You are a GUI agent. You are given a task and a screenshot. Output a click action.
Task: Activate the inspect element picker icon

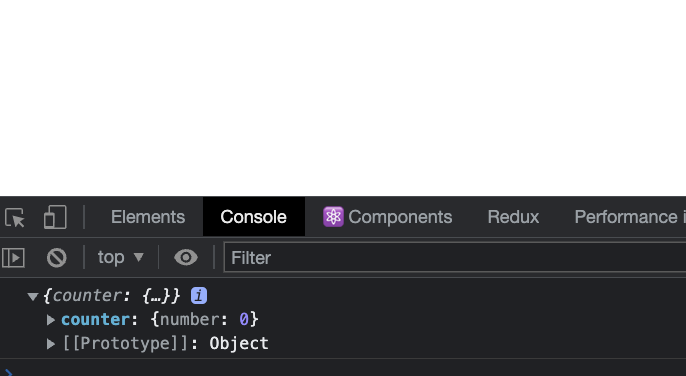(x=15, y=217)
